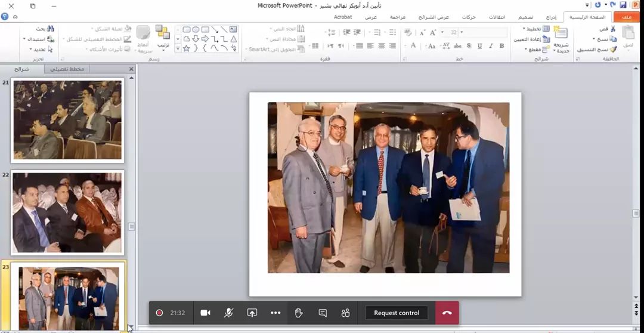
Task: Toggle the microphone mute button
Action: 228,313
